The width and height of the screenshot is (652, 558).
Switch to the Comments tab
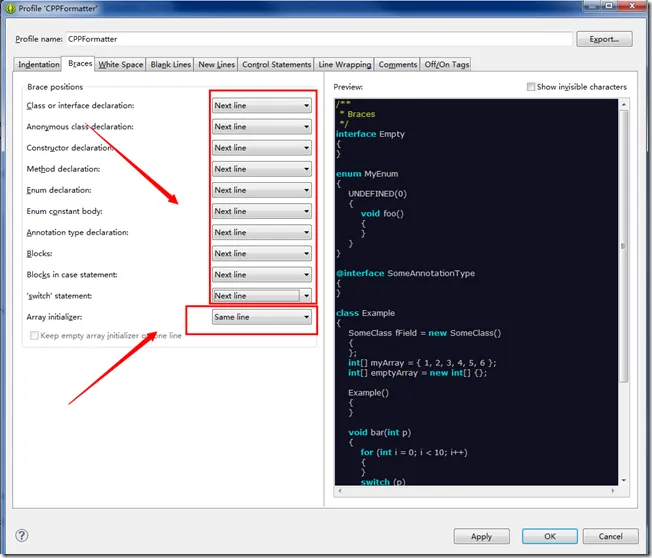398,64
